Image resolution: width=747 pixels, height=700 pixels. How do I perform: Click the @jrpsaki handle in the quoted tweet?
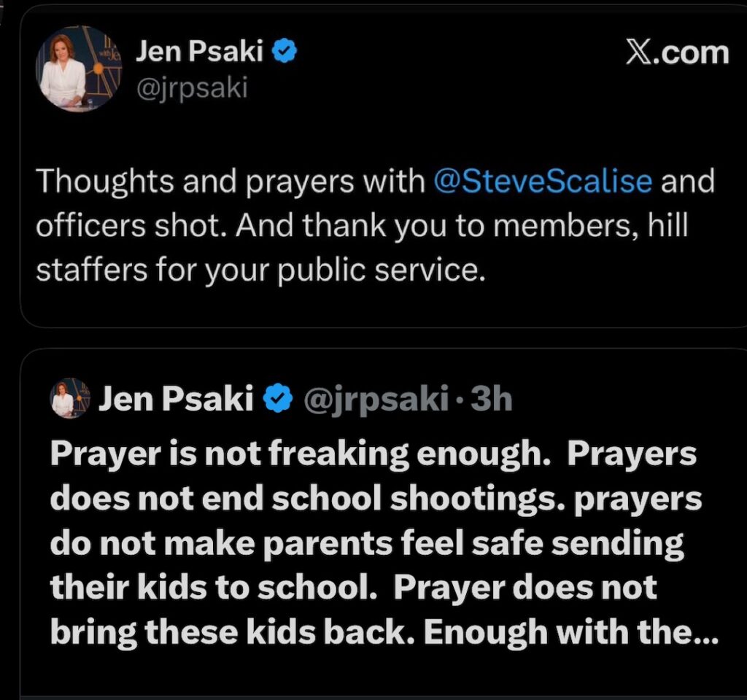pyautogui.click(x=375, y=399)
